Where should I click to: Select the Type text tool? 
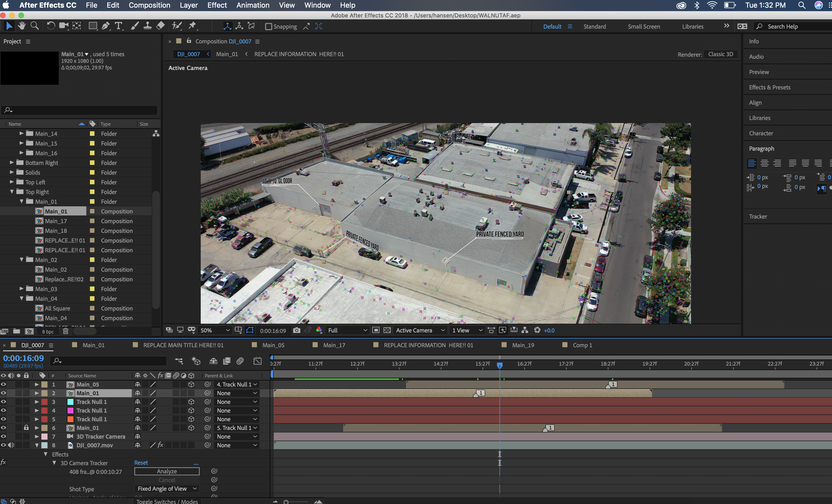[x=118, y=26]
